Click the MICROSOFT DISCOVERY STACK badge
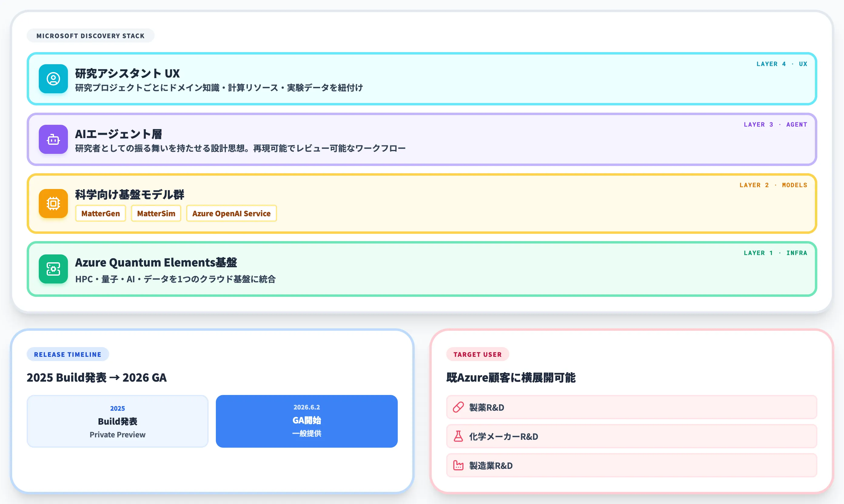The width and height of the screenshot is (844, 504). click(x=90, y=36)
